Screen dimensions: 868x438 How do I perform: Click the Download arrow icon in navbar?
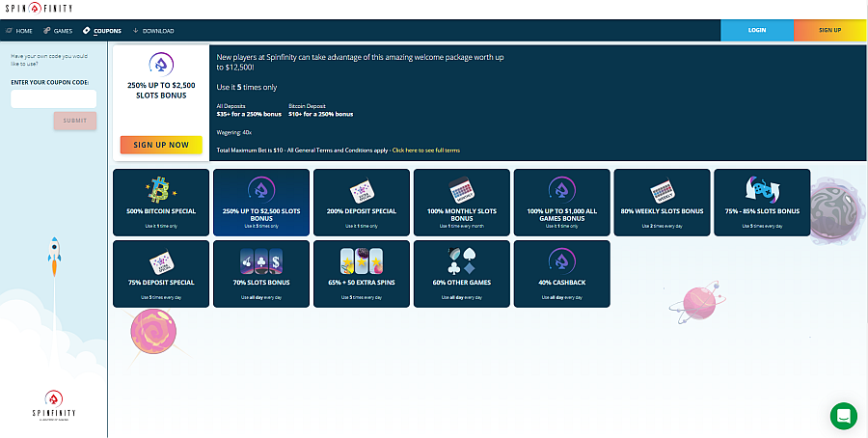tap(136, 31)
